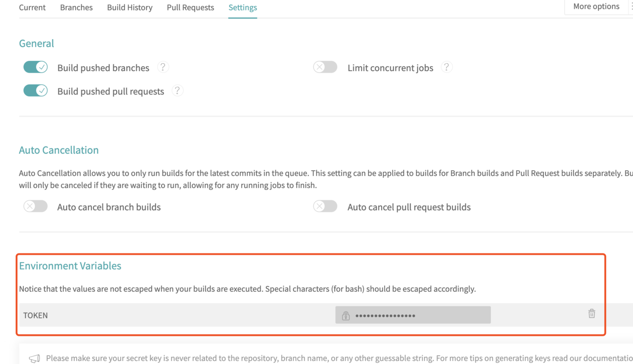Click the menu icon right of More options
This screenshot has width=633, height=364.
[x=632, y=6]
